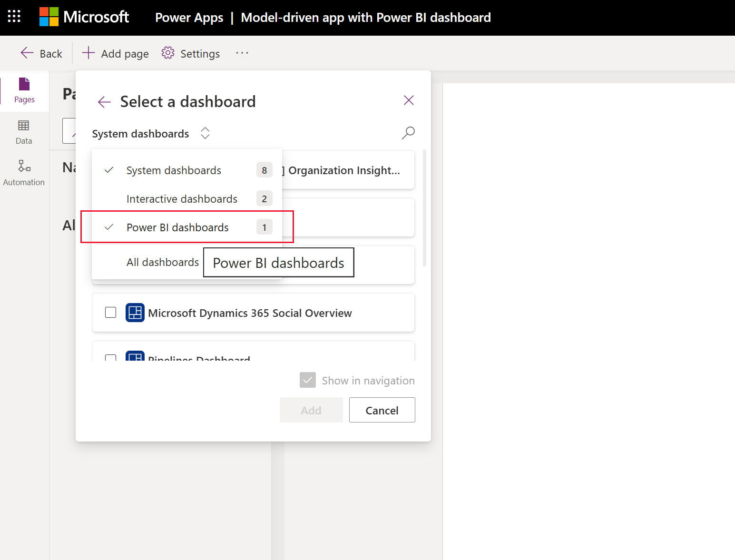Open the overflow menu next to Settings

(242, 53)
